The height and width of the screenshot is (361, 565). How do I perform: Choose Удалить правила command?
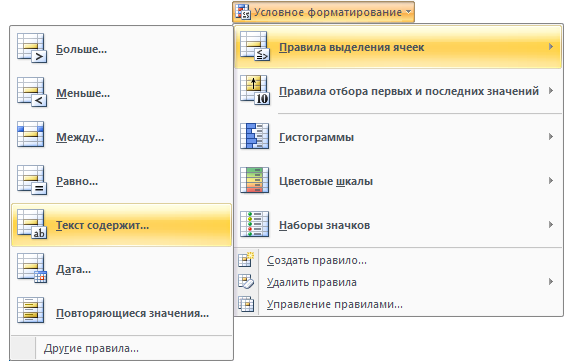click(398, 282)
